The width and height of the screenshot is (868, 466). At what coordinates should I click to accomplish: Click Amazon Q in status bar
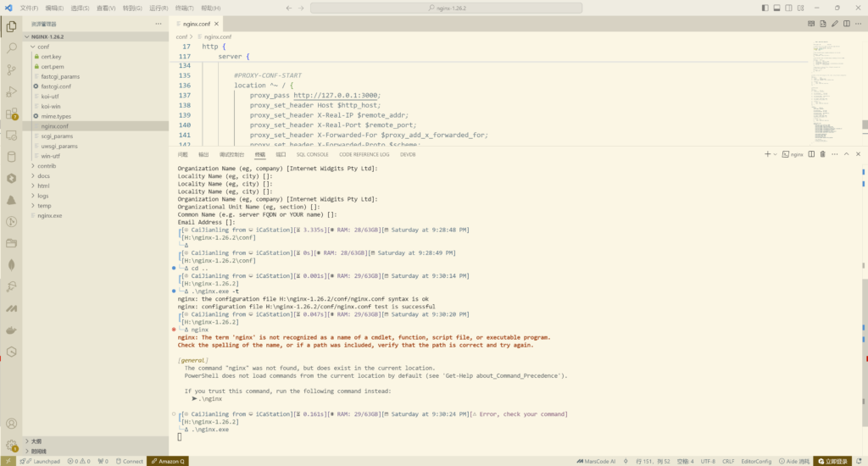point(168,461)
